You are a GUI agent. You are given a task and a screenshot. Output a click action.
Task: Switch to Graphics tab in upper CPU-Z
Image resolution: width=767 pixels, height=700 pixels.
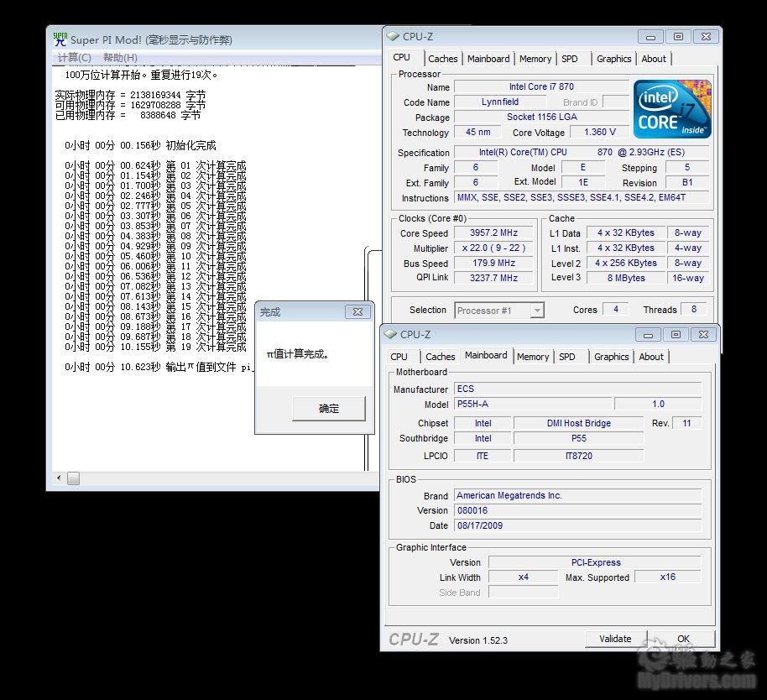[614, 59]
